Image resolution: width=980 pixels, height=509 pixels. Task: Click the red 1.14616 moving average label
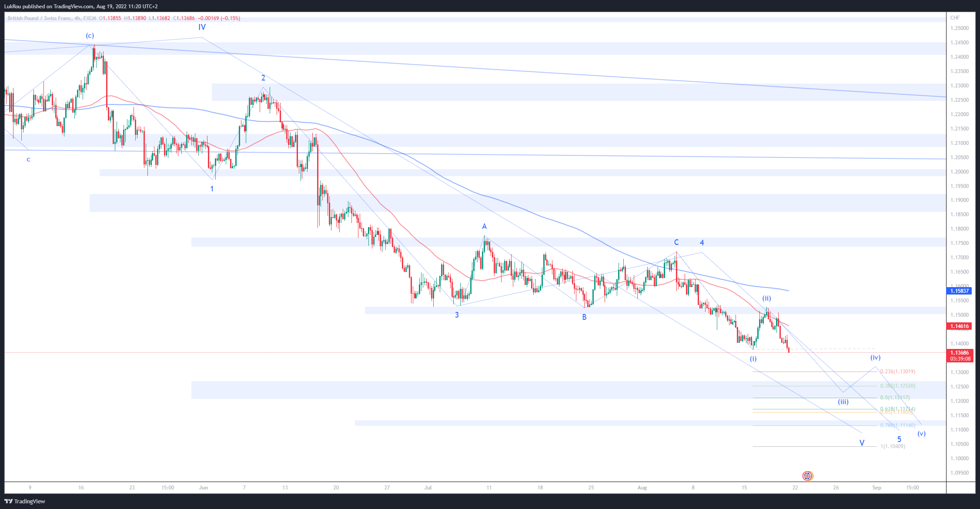click(959, 326)
